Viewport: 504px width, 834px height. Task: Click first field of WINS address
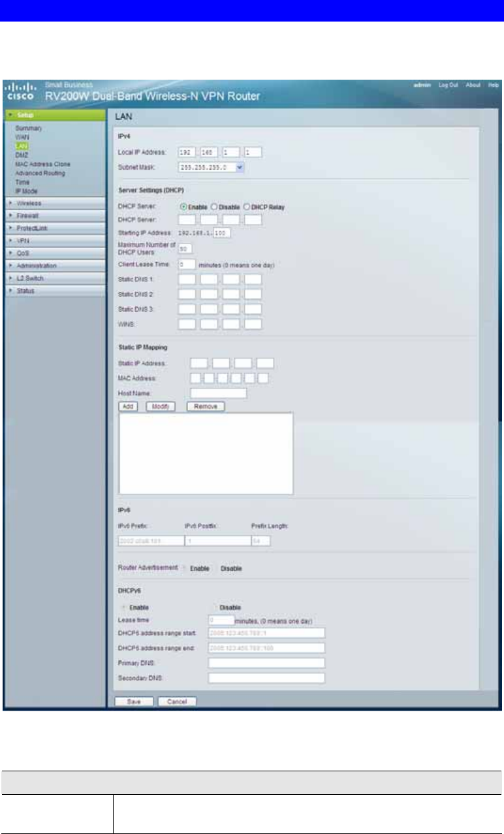pyautogui.click(x=187, y=323)
